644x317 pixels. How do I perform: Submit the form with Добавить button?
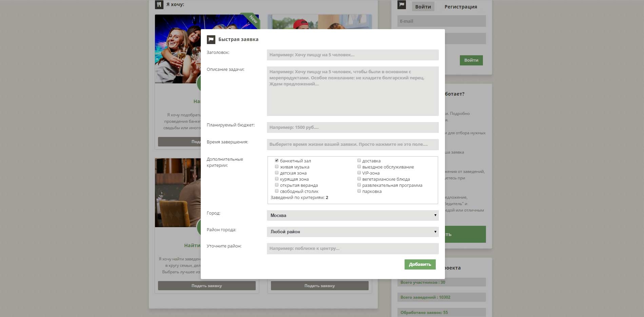(x=420, y=264)
